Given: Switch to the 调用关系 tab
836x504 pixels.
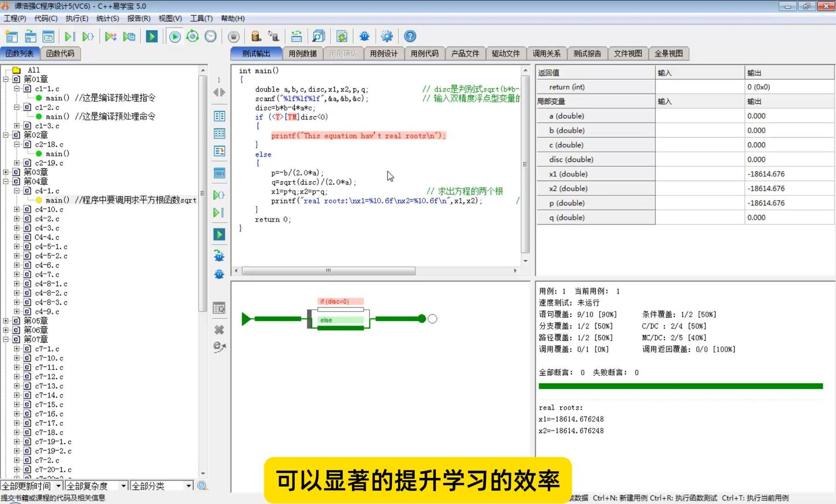Looking at the screenshot, I should [x=546, y=53].
